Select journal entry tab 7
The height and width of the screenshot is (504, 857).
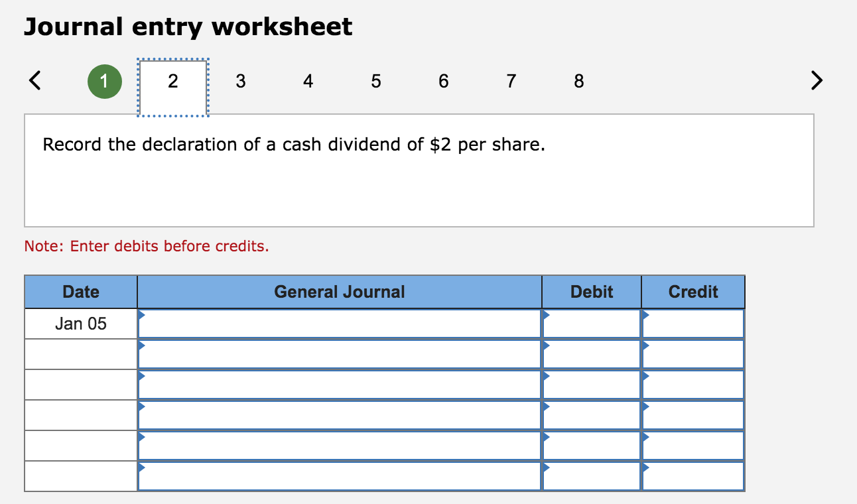[511, 81]
